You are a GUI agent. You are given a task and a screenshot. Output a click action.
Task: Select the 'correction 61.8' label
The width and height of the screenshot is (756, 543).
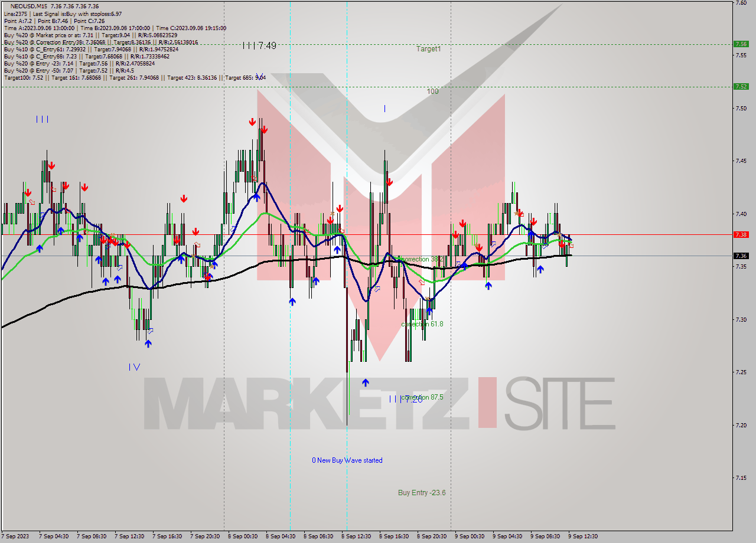click(x=422, y=324)
